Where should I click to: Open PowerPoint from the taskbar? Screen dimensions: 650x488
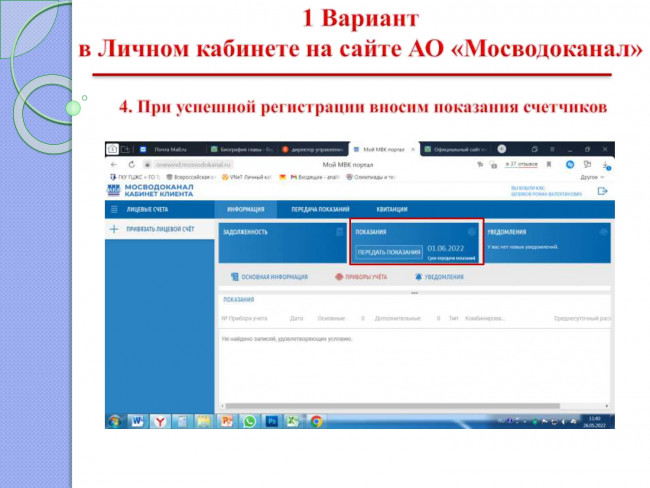[x=227, y=421]
